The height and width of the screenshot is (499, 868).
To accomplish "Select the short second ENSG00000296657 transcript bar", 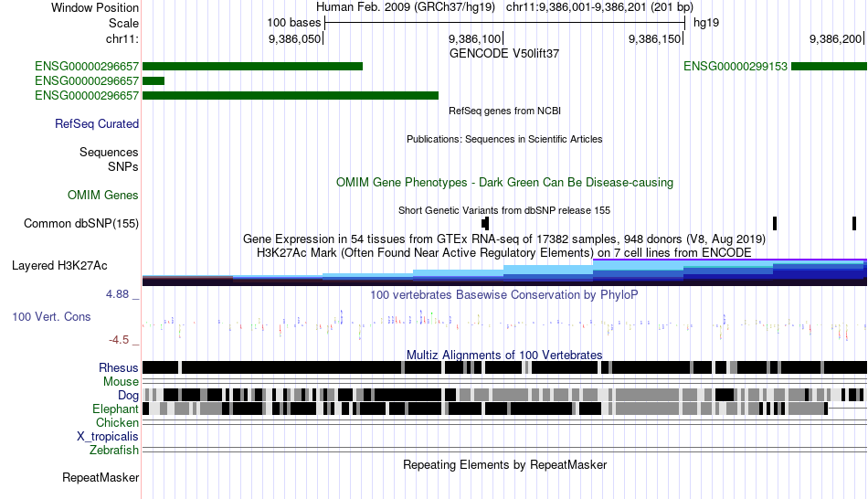I will (153, 80).
